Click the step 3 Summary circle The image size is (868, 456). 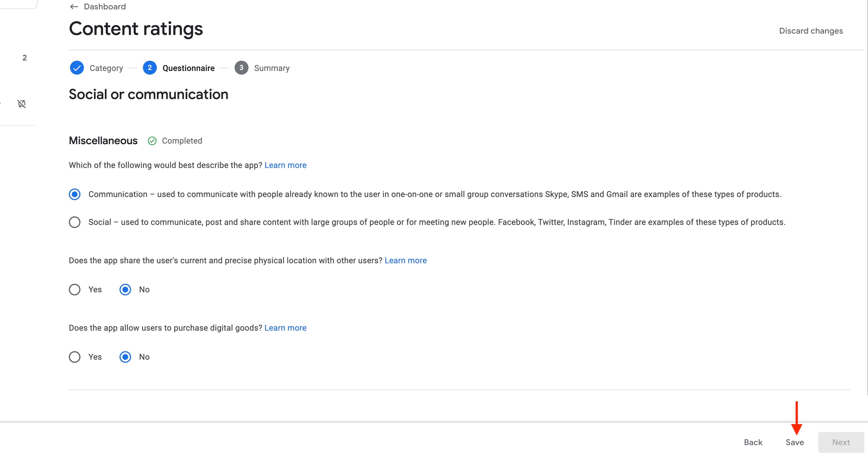coord(241,68)
